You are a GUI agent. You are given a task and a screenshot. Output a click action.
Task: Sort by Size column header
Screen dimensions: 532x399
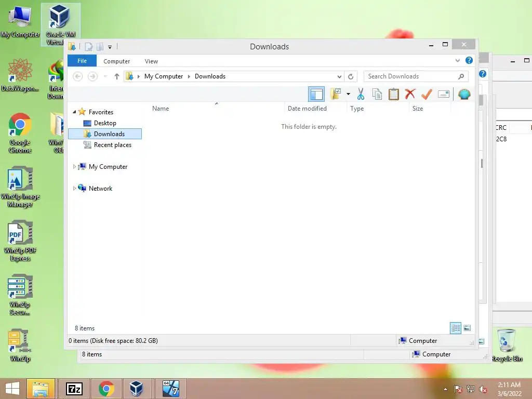(430, 109)
